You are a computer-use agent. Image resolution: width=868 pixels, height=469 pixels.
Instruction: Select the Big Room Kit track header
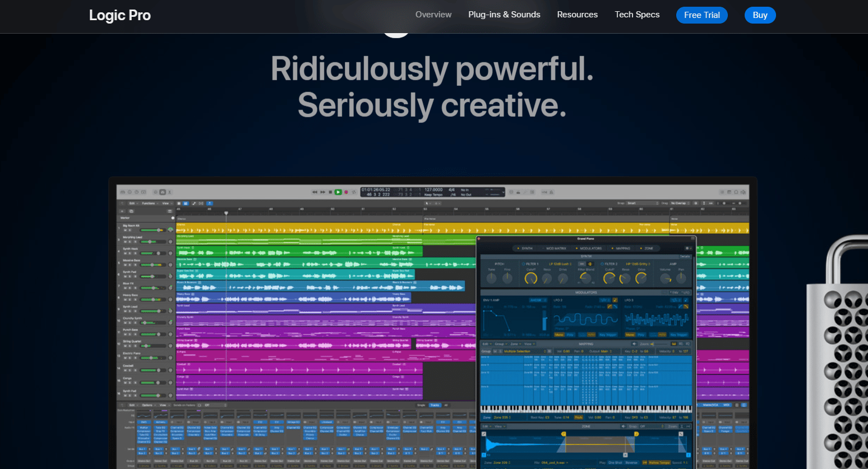coord(145,228)
